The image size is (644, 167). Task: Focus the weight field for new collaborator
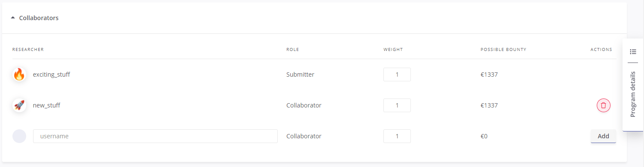tap(397, 136)
